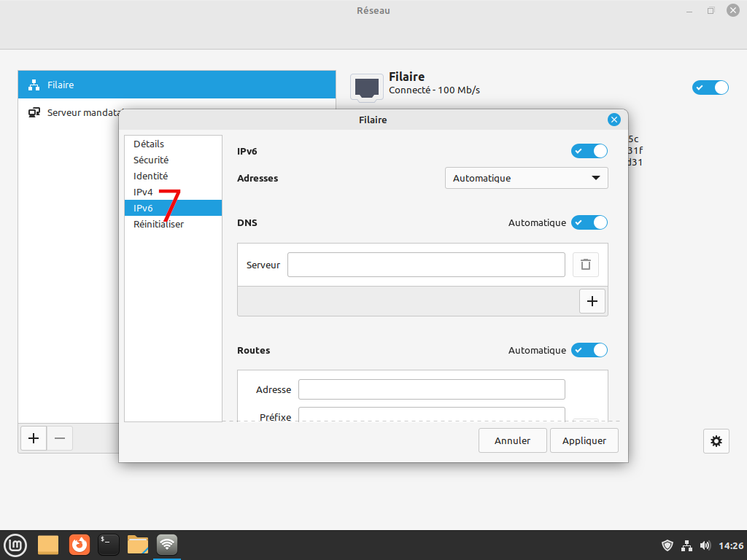This screenshot has width=747, height=560.
Task: Add a new network connection with plus button
Action: 34,438
